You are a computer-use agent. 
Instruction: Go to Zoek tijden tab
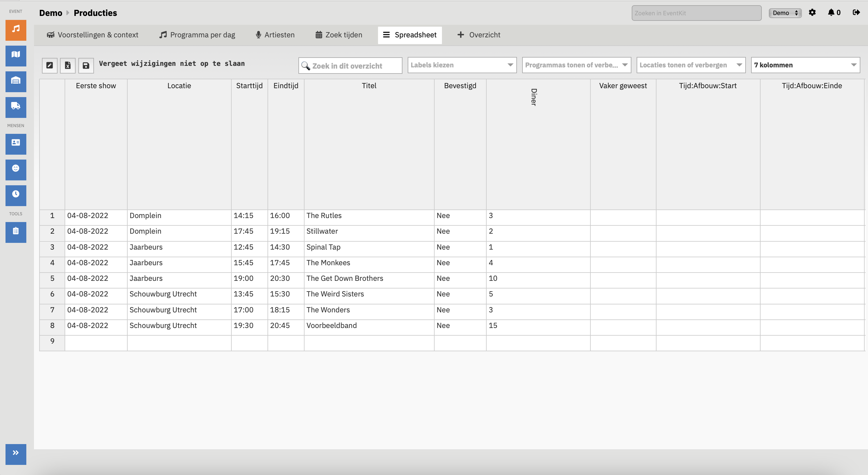pyautogui.click(x=339, y=35)
